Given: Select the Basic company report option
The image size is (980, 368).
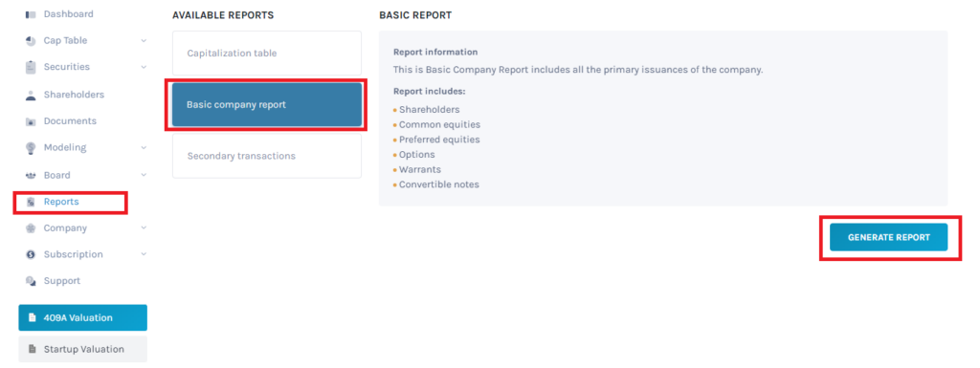Looking at the screenshot, I should (x=267, y=105).
